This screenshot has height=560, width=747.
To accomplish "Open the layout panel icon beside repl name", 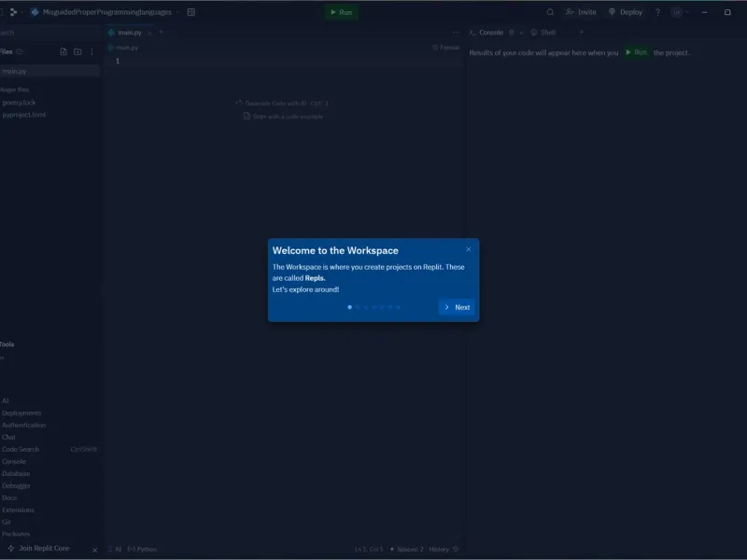I will 191,12.
